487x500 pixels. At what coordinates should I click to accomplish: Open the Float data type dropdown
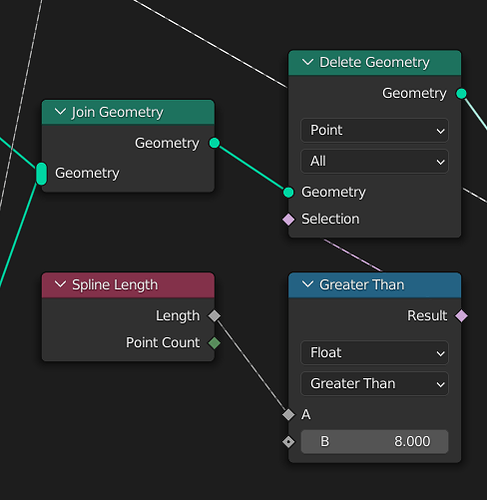374,353
